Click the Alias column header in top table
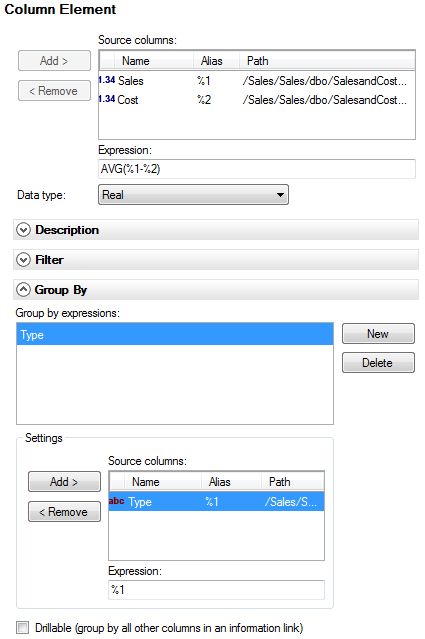This screenshot has width=425, height=639. (x=216, y=61)
